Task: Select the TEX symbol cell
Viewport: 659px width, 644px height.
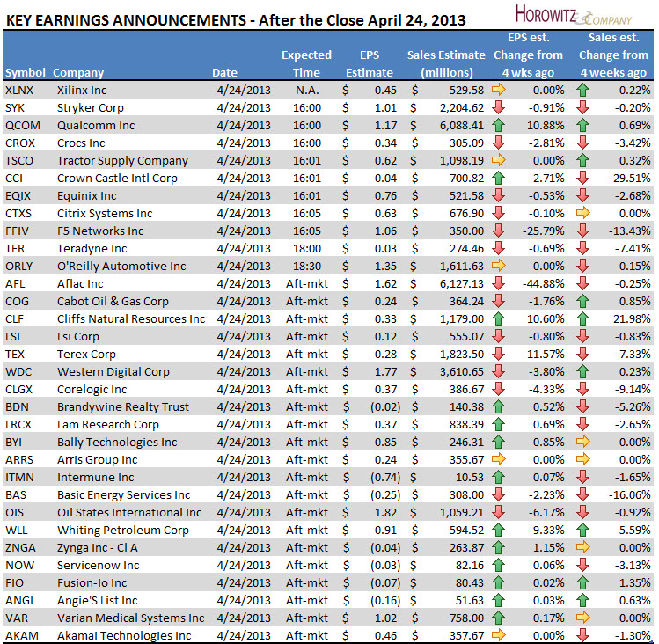Action: (15, 354)
